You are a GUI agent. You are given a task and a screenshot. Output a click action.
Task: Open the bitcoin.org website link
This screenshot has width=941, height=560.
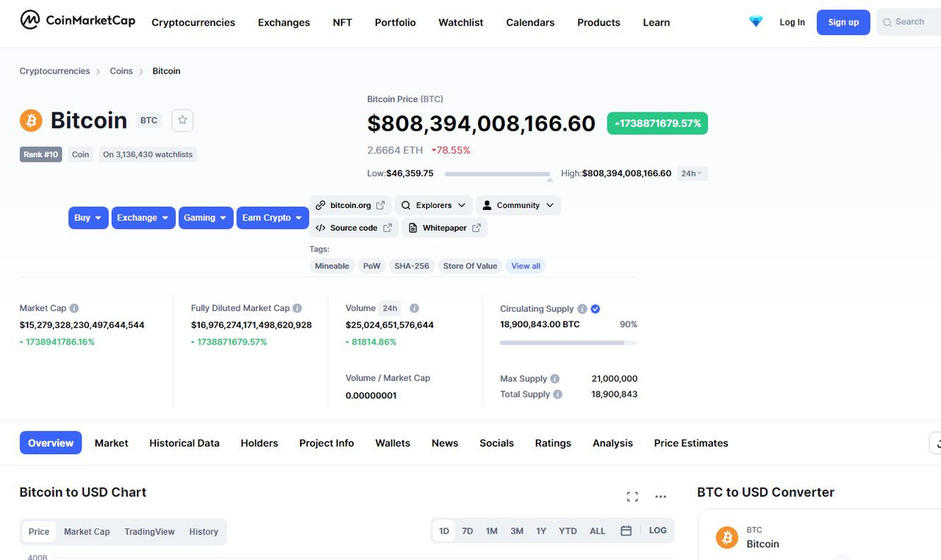pyautogui.click(x=350, y=206)
